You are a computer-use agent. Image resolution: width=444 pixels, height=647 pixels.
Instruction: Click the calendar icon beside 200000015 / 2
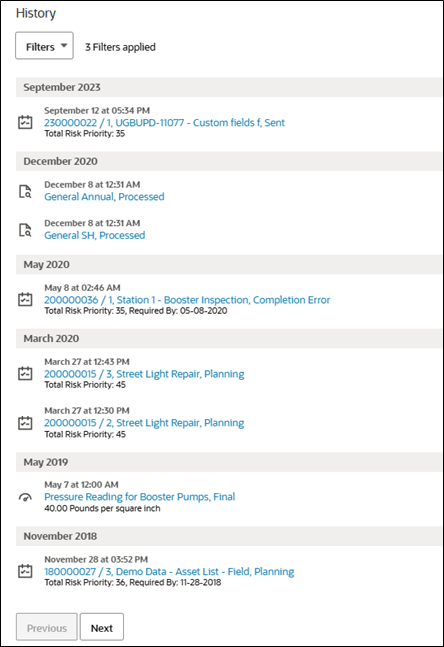click(25, 423)
